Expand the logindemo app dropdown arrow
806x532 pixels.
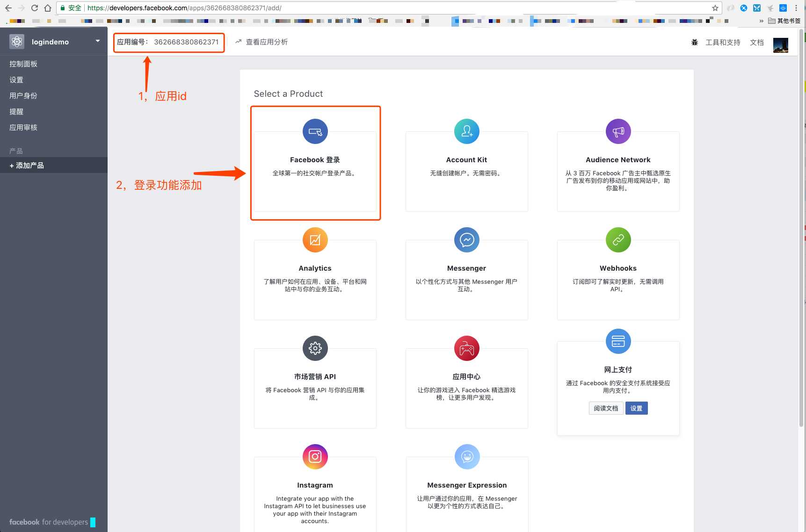tap(98, 41)
